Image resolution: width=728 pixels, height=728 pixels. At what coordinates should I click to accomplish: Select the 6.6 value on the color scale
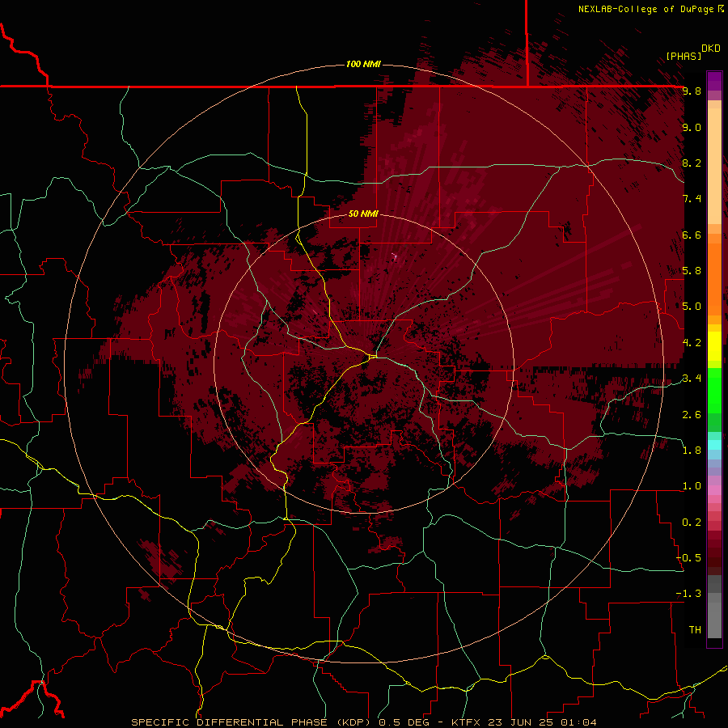point(692,235)
